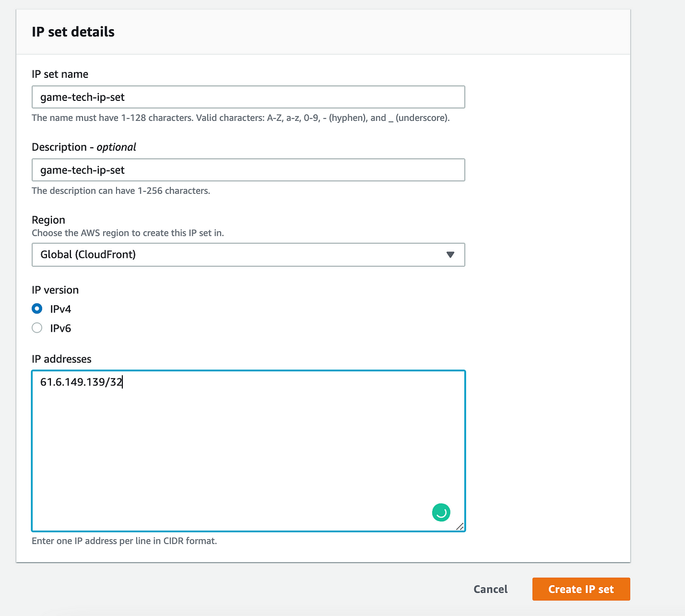This screenshot has width=685, height=616.
Task: Click the "IP addresses" field label
Action: click(62, 359)
